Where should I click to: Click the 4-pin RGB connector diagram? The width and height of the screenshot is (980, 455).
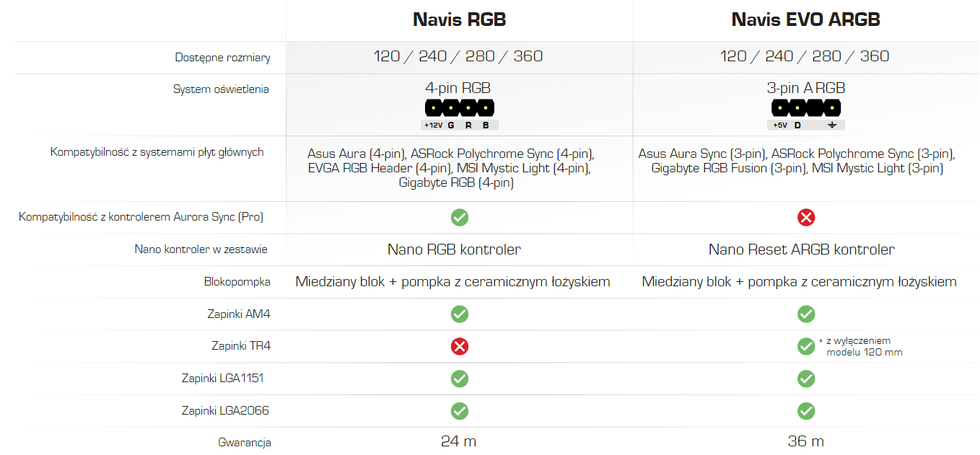pos(460,115)
